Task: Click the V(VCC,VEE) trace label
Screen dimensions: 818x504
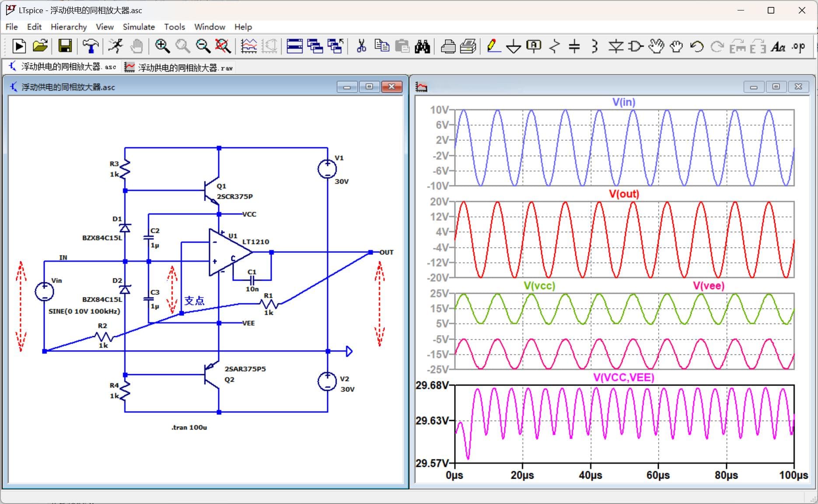Action: (623, 378)
